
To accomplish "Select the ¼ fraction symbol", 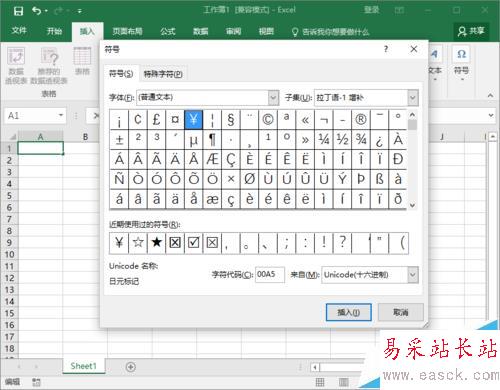I will click(x=324, y=139).
